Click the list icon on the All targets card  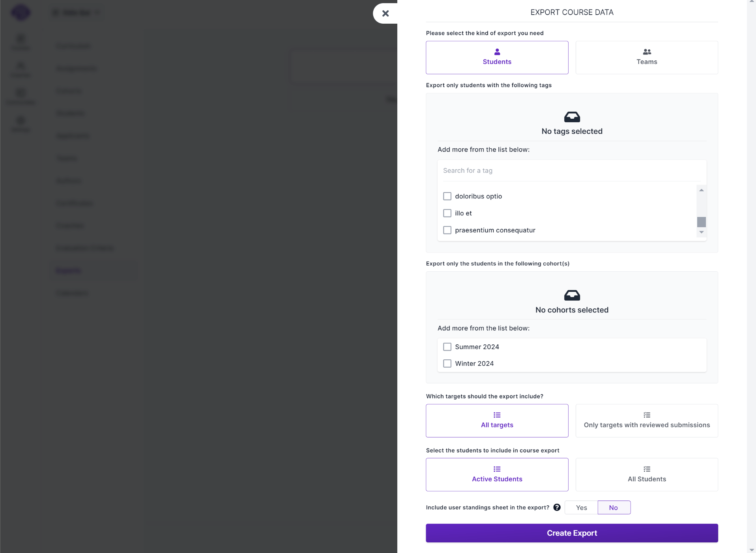click(497, 415)
